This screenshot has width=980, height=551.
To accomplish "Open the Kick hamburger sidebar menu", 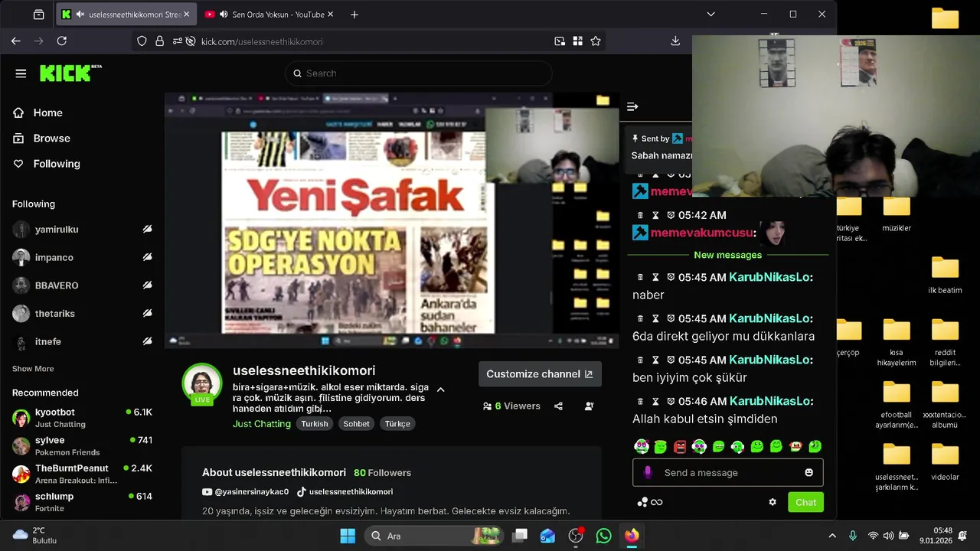I will tap(21, 73).
